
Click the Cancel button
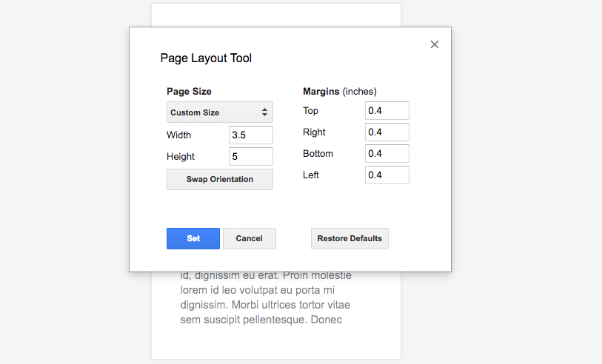click(x=249, y=238)
